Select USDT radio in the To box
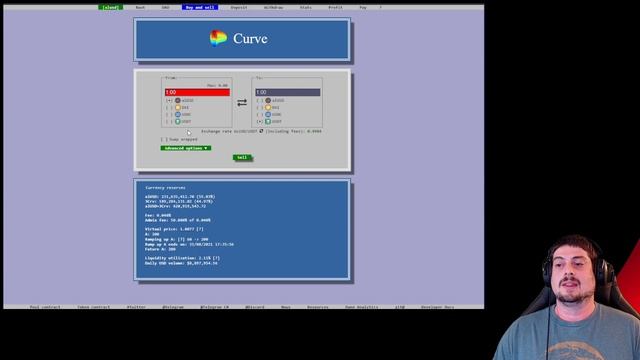The image size is (640, 360). coord(260,121)
